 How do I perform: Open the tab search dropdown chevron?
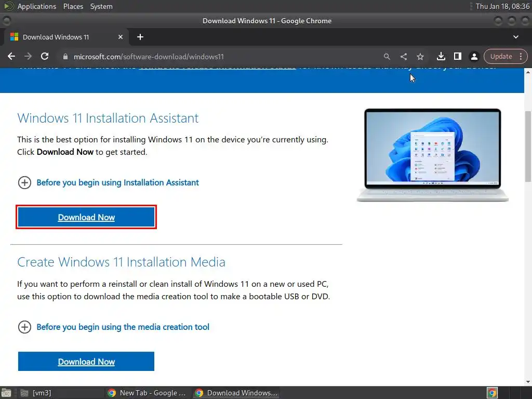pyautogui.click(x=516, y=37)
